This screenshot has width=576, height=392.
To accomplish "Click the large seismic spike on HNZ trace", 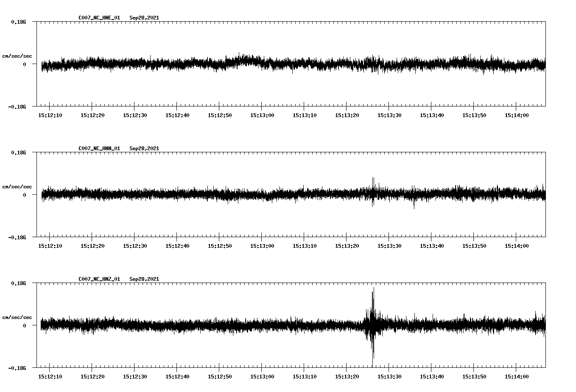I will pyautogui.click(x=372, y=327).
